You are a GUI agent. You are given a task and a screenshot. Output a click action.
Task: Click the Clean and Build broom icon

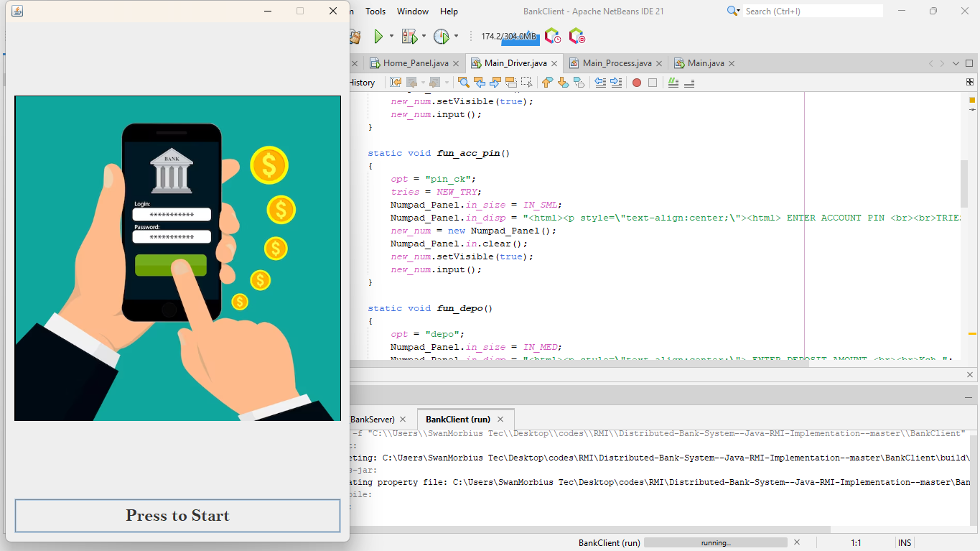[x=355, y=36]
